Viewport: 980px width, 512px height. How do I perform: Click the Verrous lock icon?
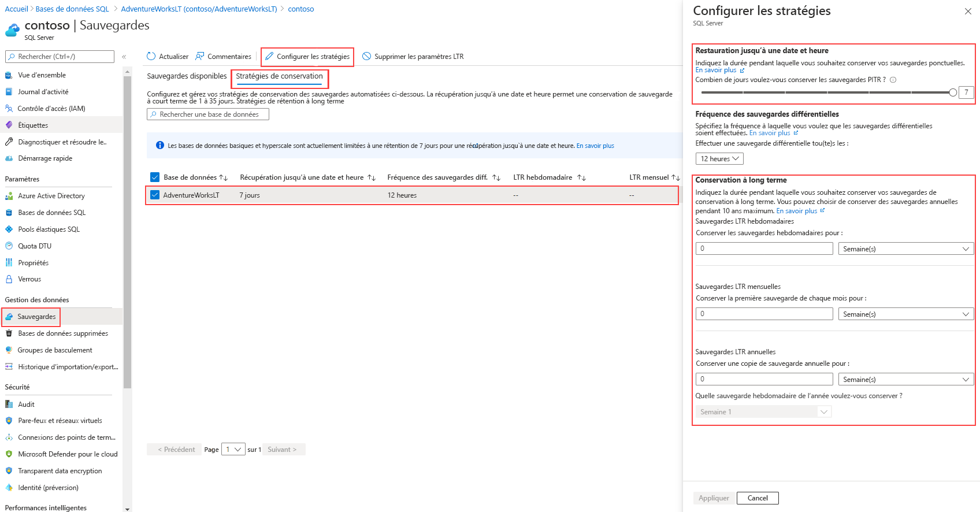(x=9, y=279)
